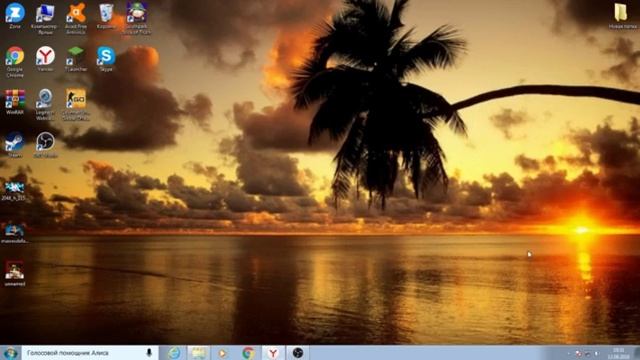640x360 pixels.
Task: Open Google Chrome from taskbar
Action: (248, 353)
